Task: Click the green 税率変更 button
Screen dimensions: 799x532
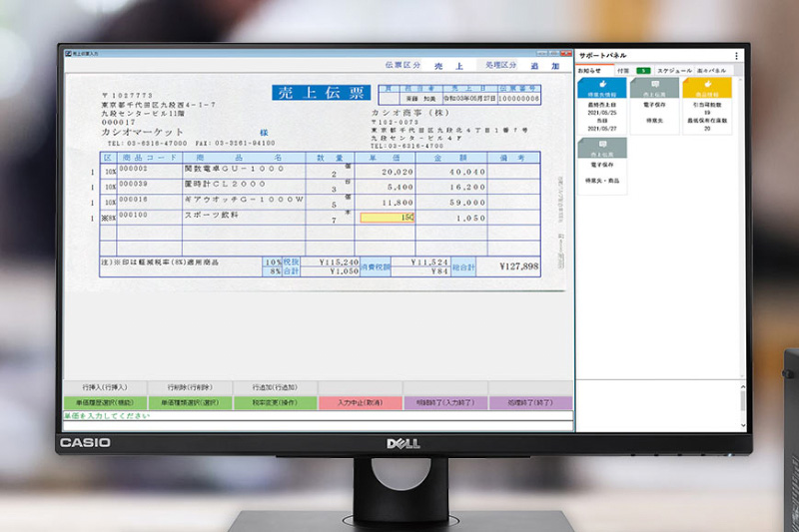Action: click(276, 402)
